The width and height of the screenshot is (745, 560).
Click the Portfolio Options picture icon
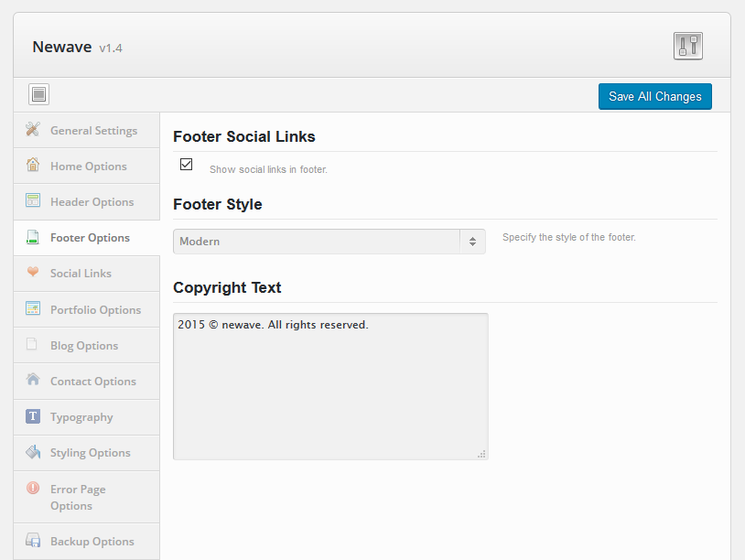[33, 308]
